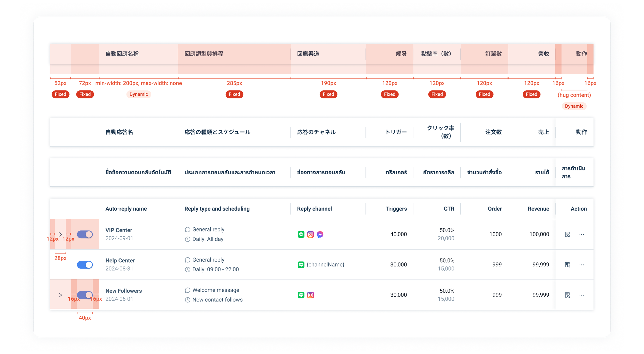
Task: Click LINE icon beside {channelName}
Action: point(301,265)
